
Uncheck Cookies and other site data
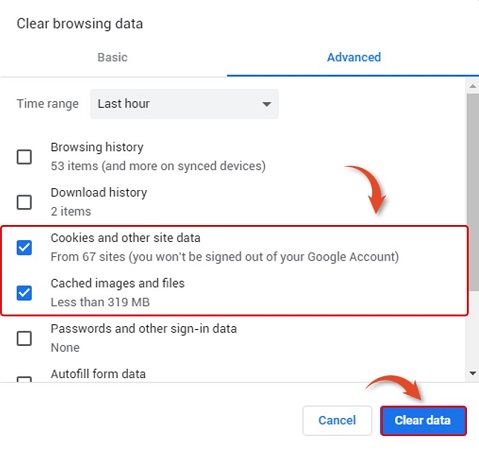pyautogui.click(x=24, y=247)
